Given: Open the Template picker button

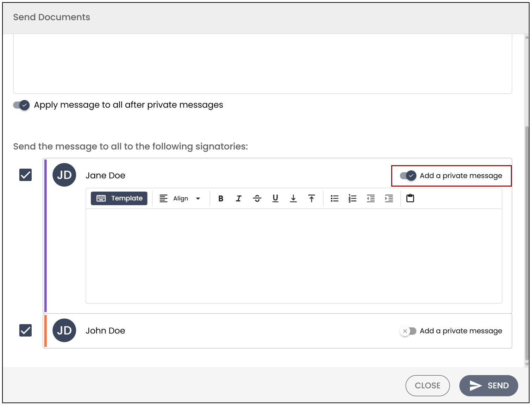Looking at the screenshot, I should 119,198.
